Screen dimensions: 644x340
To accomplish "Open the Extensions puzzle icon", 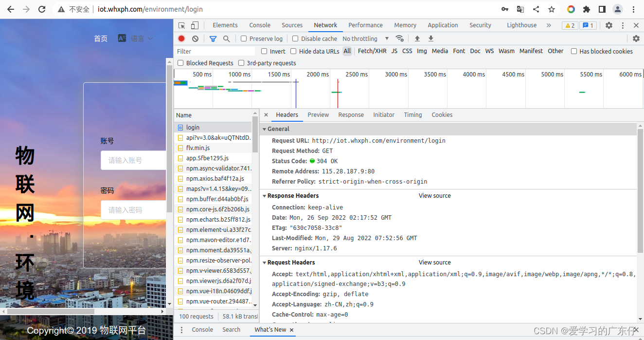I will pyautogui.click(x=587, y=9).
